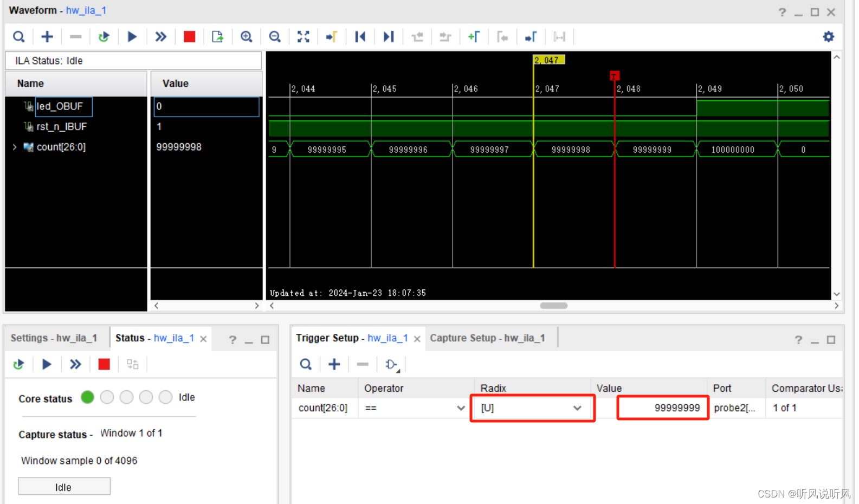Add marker icon in waveform toolbar
Screen dimensions: 859x504
(474, 37)
